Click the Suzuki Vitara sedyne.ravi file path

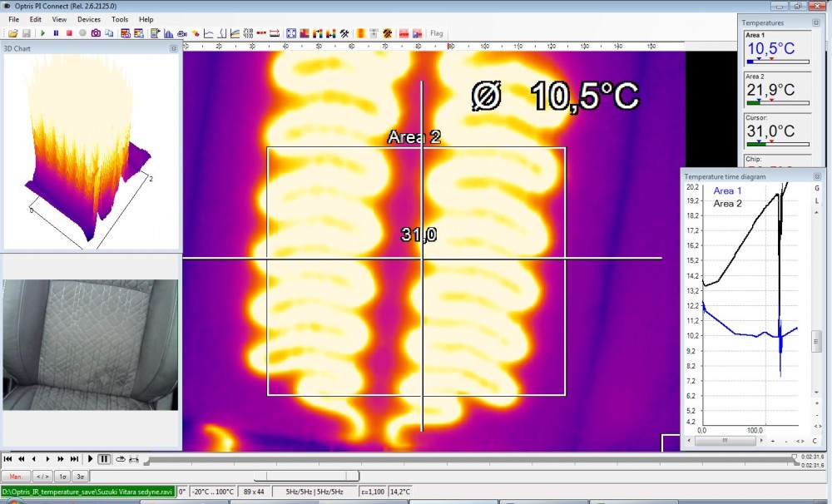pyautogui.click(x=88, y=492)
